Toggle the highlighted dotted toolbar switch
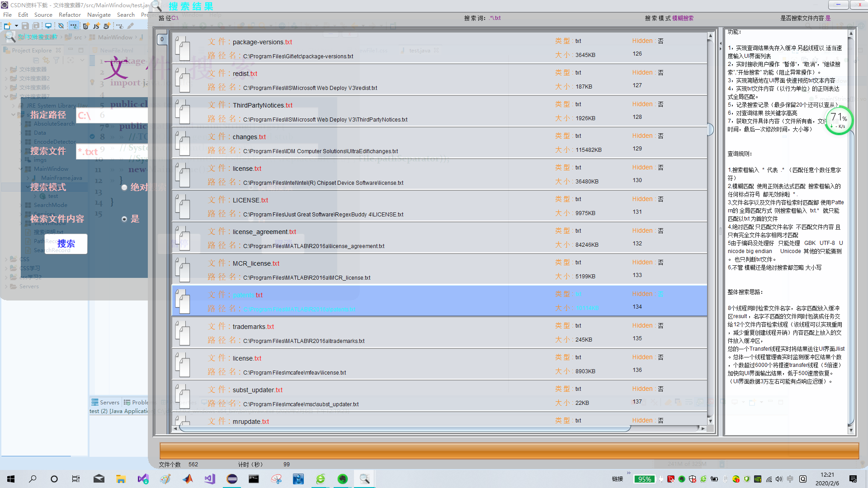 pyautogui.click(x=74, y=26)
